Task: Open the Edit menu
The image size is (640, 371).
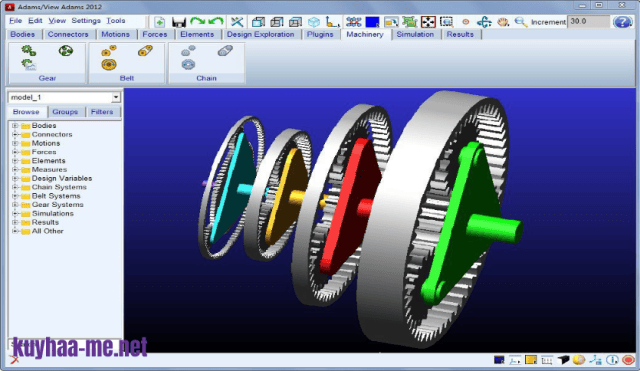Action: [x=35, y=21]
